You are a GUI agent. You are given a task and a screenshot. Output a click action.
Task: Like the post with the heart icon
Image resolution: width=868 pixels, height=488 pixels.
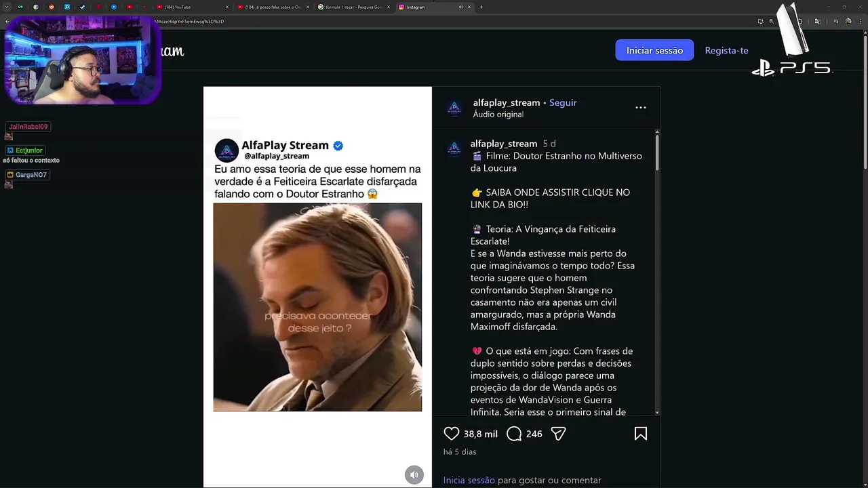(x=452, y=434)
